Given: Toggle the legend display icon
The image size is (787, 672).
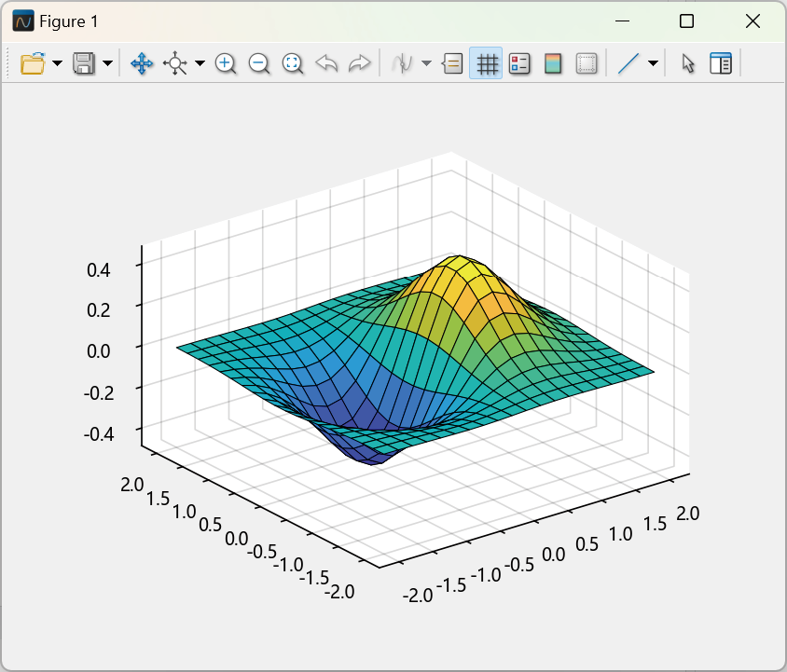Looking at the screenshot, I should pyautogui.click(x=519, y=63).
